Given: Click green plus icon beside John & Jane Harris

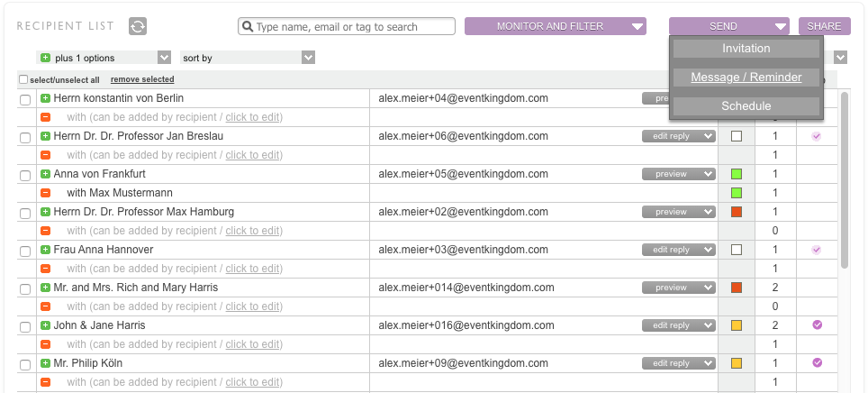Looking at the screenshot, I should click(46, 325).
